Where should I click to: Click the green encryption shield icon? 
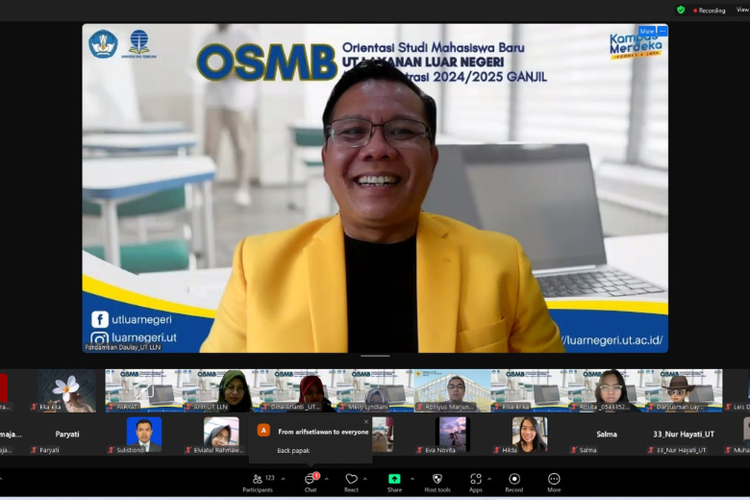681,10
